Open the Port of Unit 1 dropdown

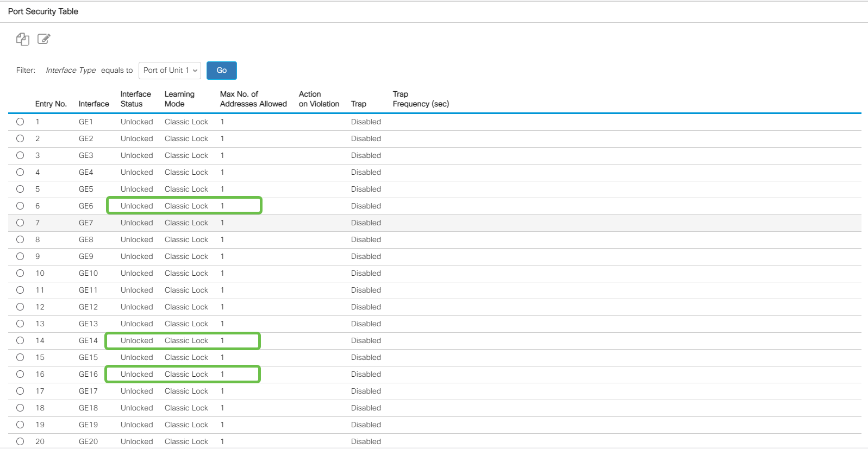click(x=170, y=71)
